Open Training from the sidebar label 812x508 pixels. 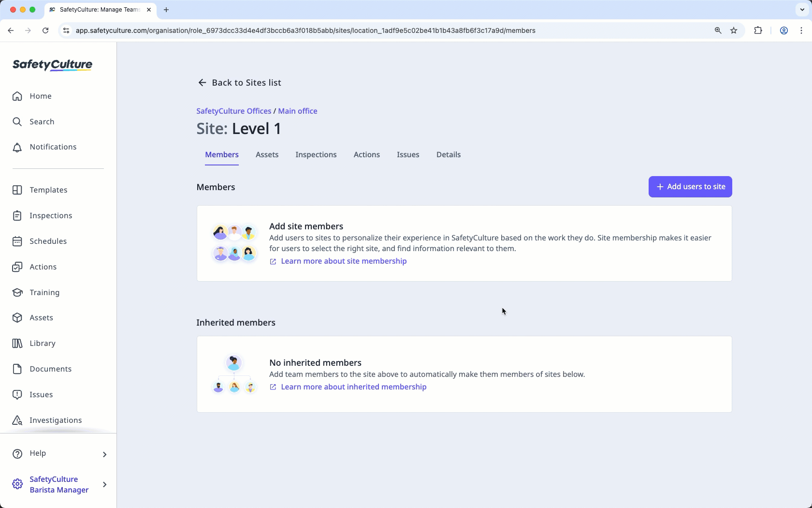pyautogui.click(x=44, y=293)
